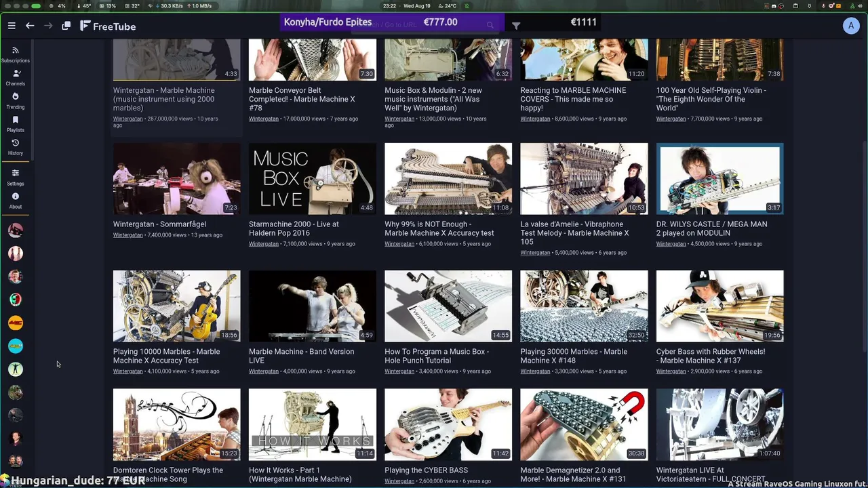Viewport: 868px width, 488px height.
Task: Play the Marble Demagnetizer 2.0 thumbnail
Action: (584, 425)
